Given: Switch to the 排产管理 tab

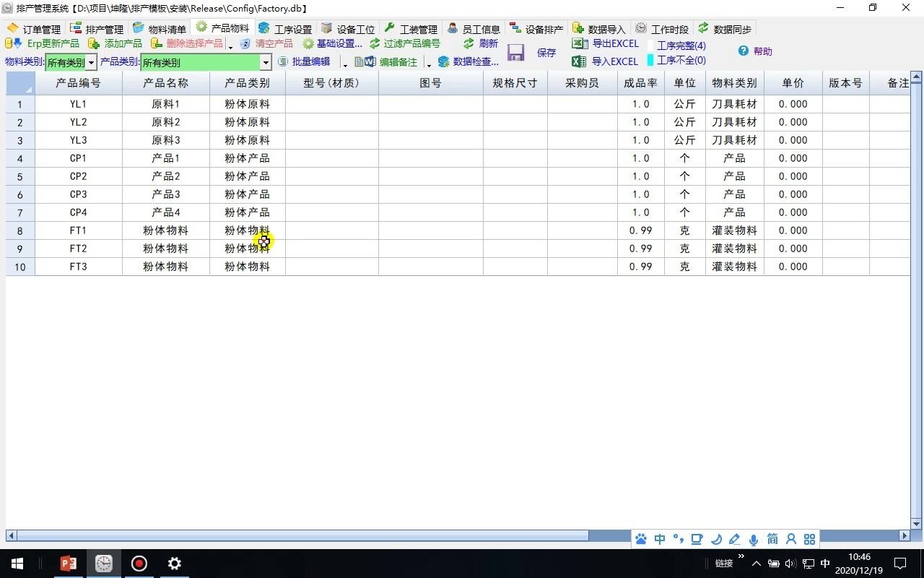Looking at the screenshot, I should pyautogui.click(x=97, y=29).
